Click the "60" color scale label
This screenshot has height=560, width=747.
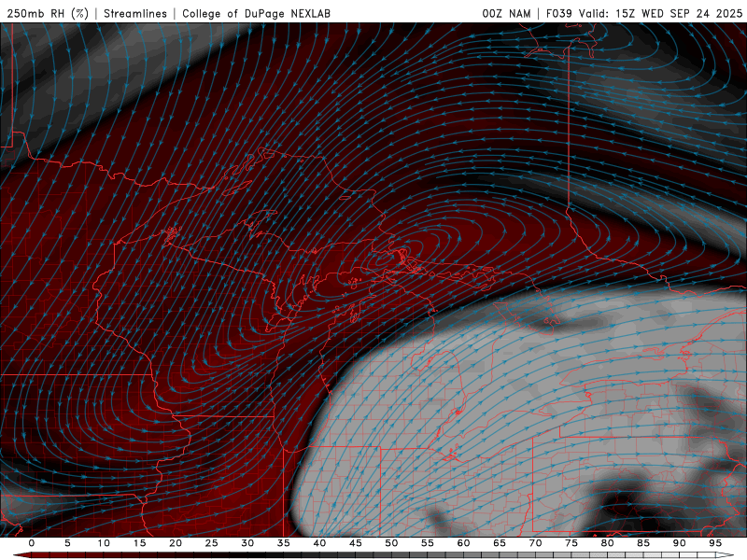463,543
